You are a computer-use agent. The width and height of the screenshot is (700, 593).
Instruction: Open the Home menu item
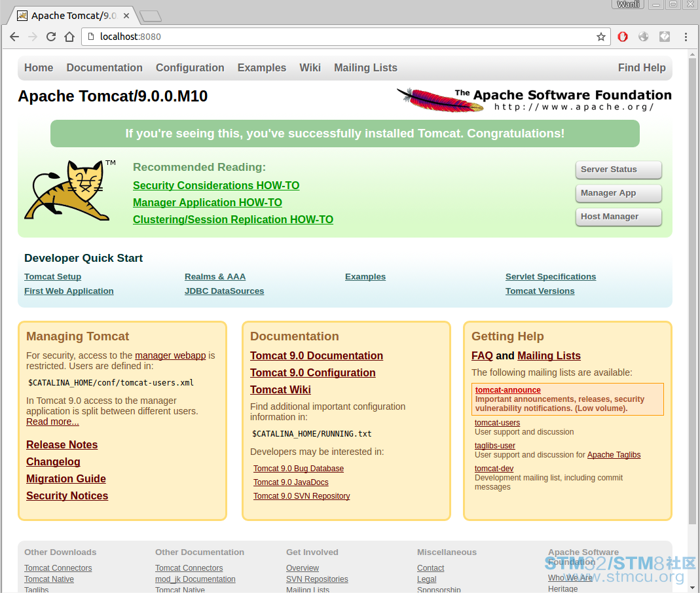(x=39, y=68)
